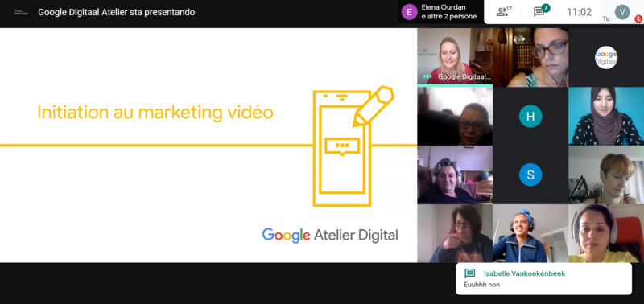Select the woman with glasses video tile

tap(530, 57)
